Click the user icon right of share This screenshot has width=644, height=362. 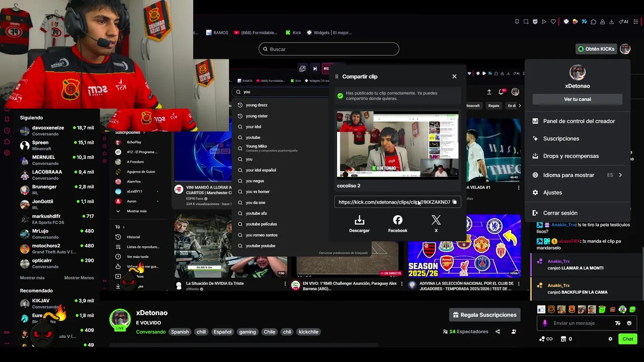point(514,332)
